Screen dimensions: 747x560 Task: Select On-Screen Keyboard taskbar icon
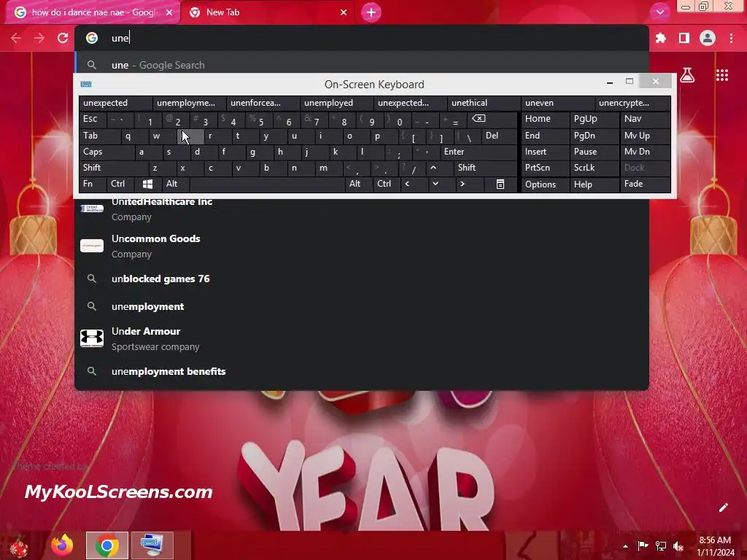(152, 545)
